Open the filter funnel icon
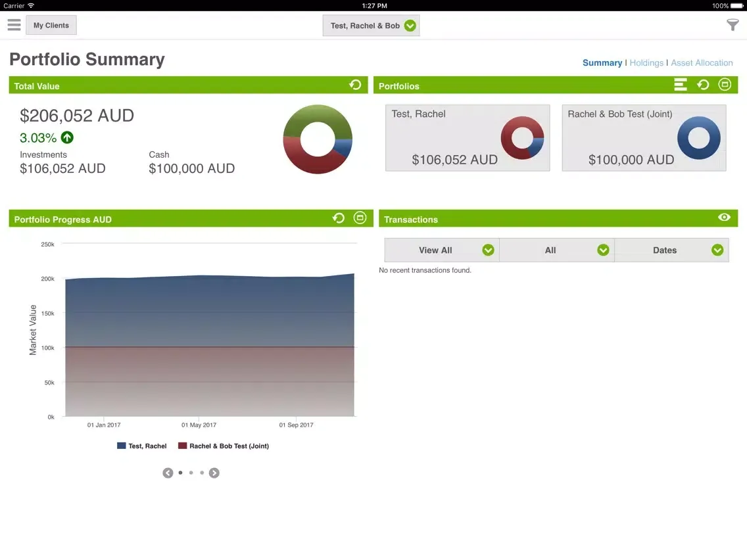The image size is (747, 560). (x=733, y=25)
